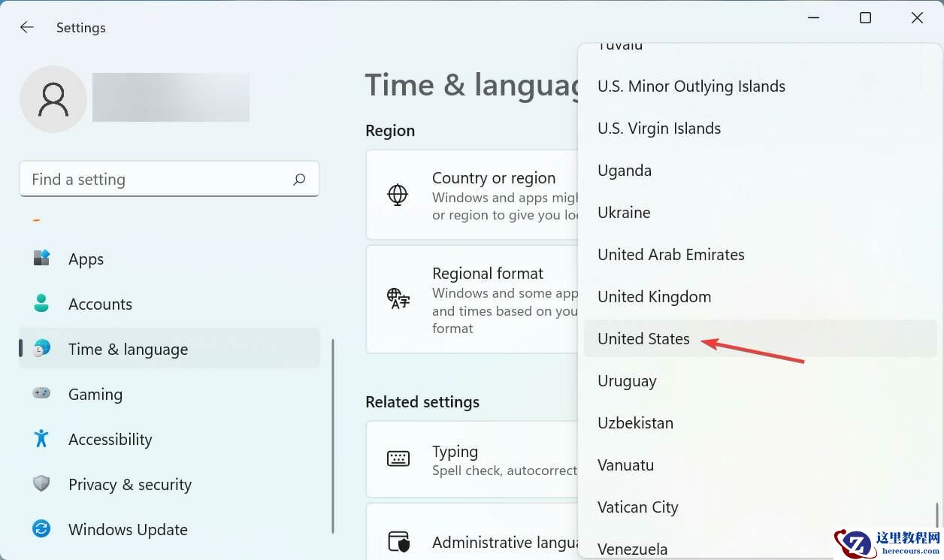944x560 pixels.
Task: Open Accessibility settings page
Action: pyautogui.click(x=169, y=439)
